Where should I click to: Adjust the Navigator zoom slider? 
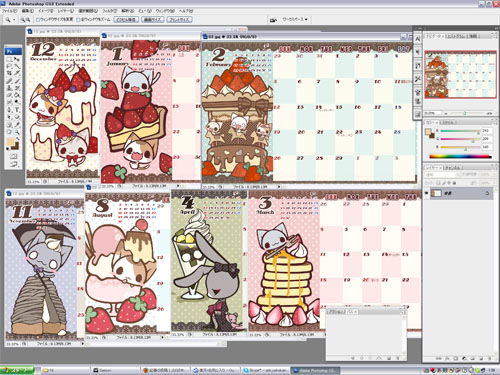coord(464,114)
